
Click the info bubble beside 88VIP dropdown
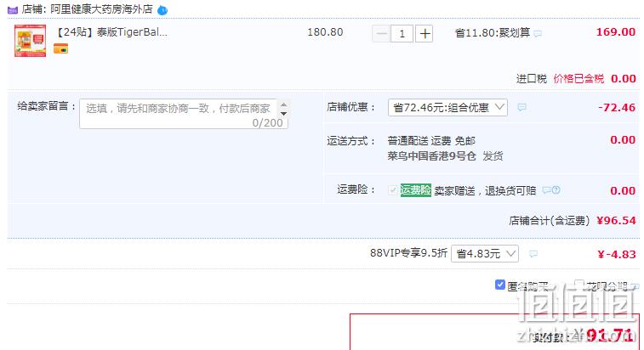[533, 254]
